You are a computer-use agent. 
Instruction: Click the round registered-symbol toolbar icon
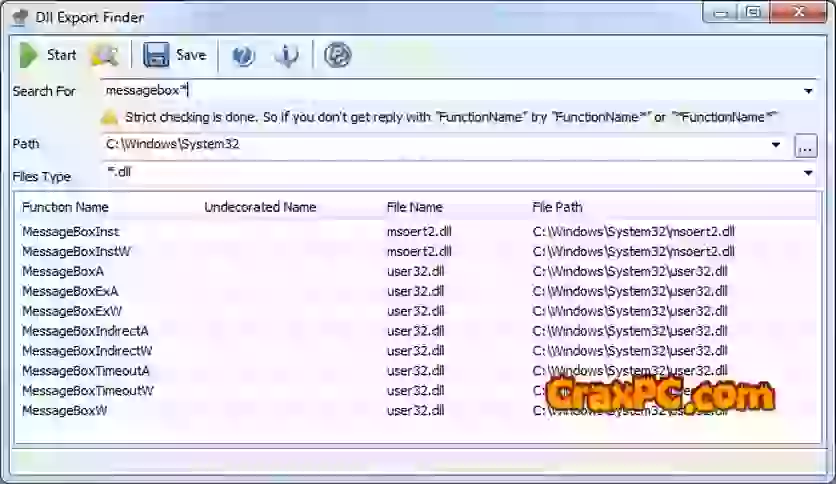[x=337, y=55]
